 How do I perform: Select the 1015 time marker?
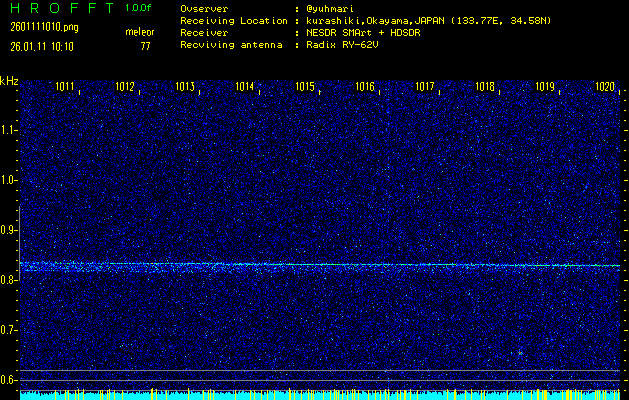click(x=305, y=88)
